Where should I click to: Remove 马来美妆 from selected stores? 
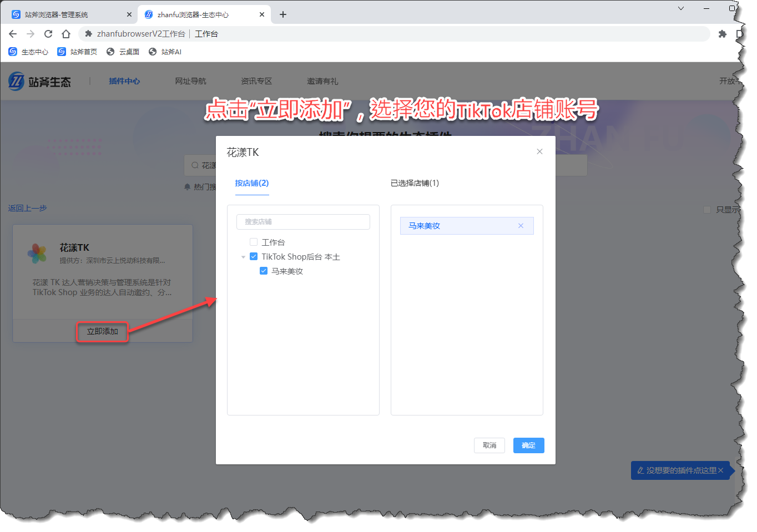pyautogui.click(x=521, y=226)
